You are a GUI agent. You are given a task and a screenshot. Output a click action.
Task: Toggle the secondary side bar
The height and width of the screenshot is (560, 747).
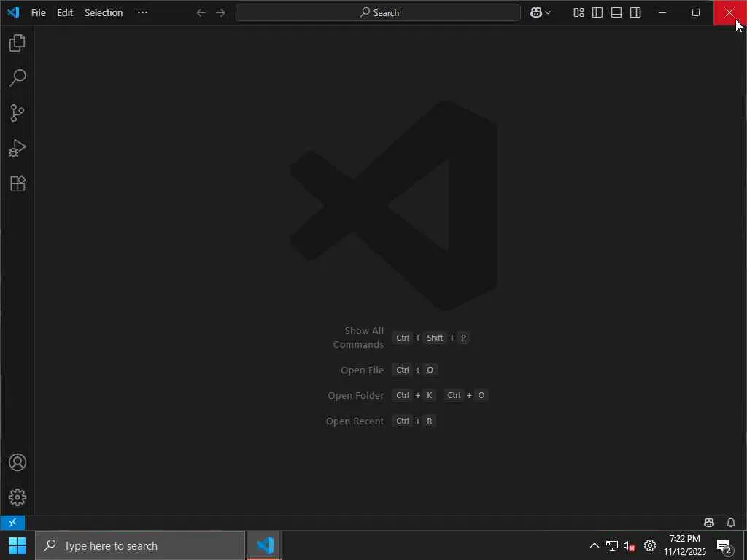635,13
